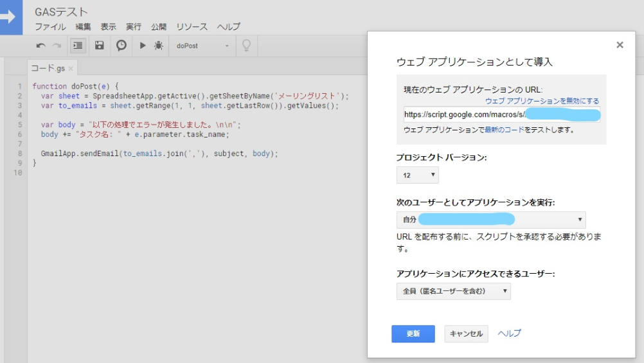Run the selected function play icon

(x=143, y=46)
